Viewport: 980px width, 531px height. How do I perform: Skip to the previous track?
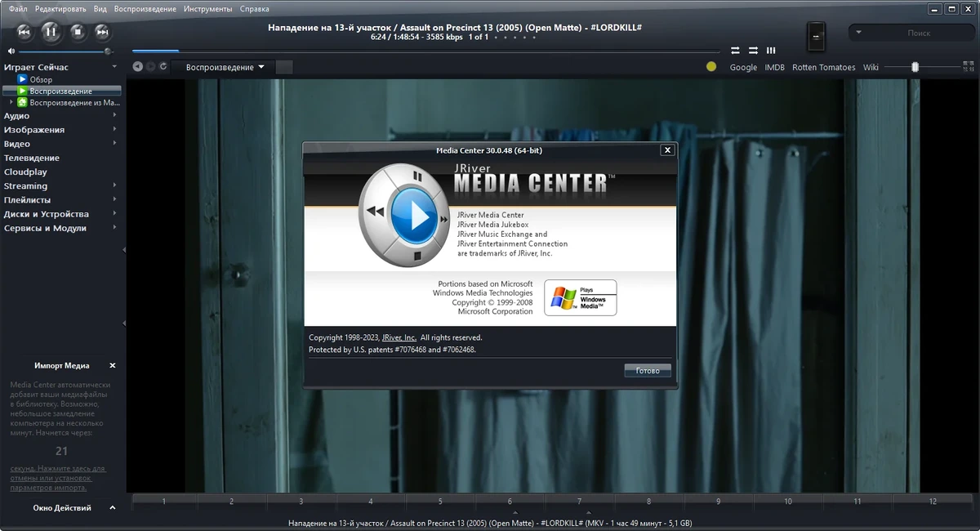[24, 32]
